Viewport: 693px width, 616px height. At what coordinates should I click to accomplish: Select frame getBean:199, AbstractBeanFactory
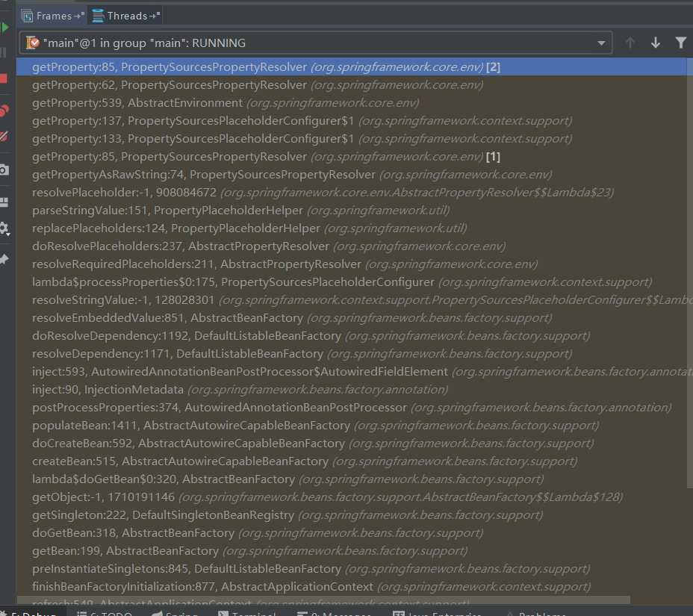point(352,550)
